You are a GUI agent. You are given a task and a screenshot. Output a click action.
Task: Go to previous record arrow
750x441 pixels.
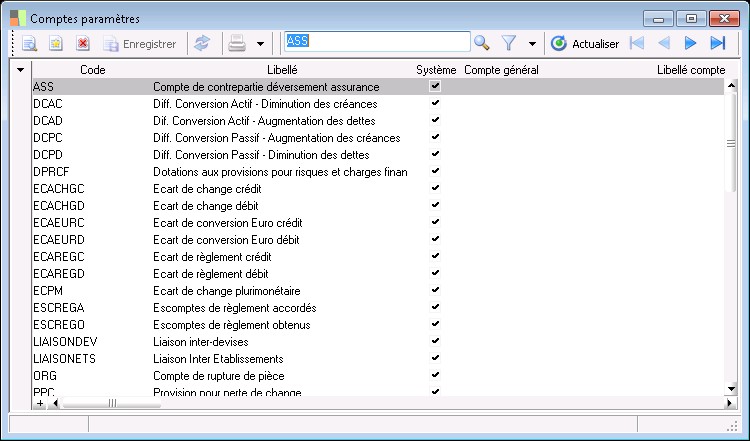point(664,43)
